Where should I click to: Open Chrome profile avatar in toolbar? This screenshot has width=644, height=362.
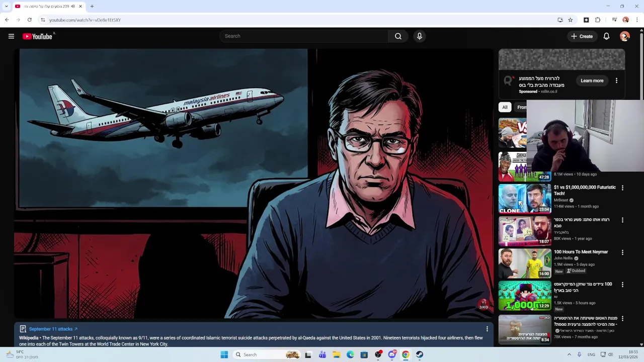click(625, 20)
